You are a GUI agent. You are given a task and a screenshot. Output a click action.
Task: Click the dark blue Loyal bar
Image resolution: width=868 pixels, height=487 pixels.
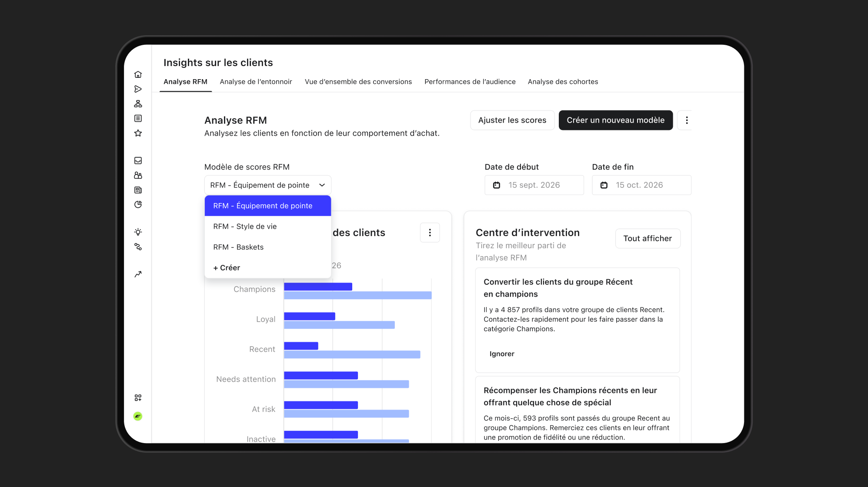point(310,316)
